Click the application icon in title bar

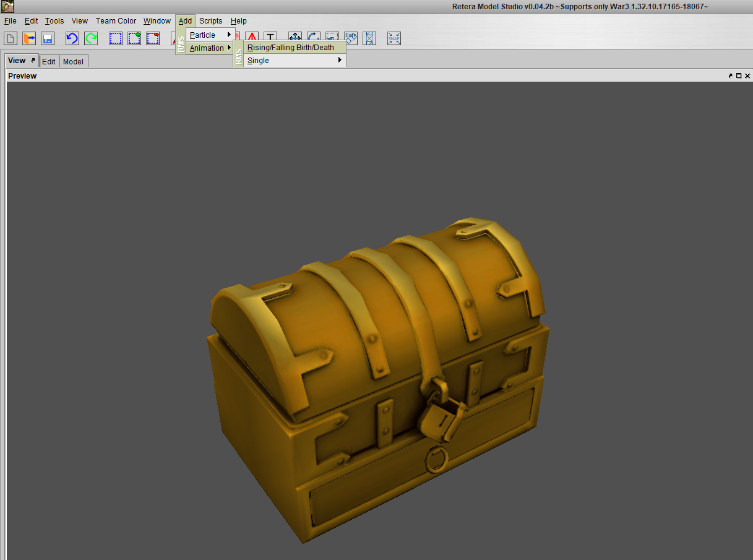pyautogui.click(x=7, y=7)
